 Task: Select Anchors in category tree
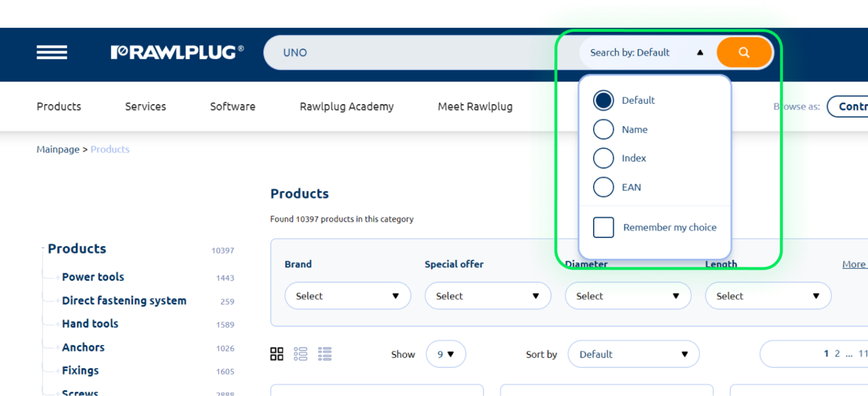pos(83,347)
